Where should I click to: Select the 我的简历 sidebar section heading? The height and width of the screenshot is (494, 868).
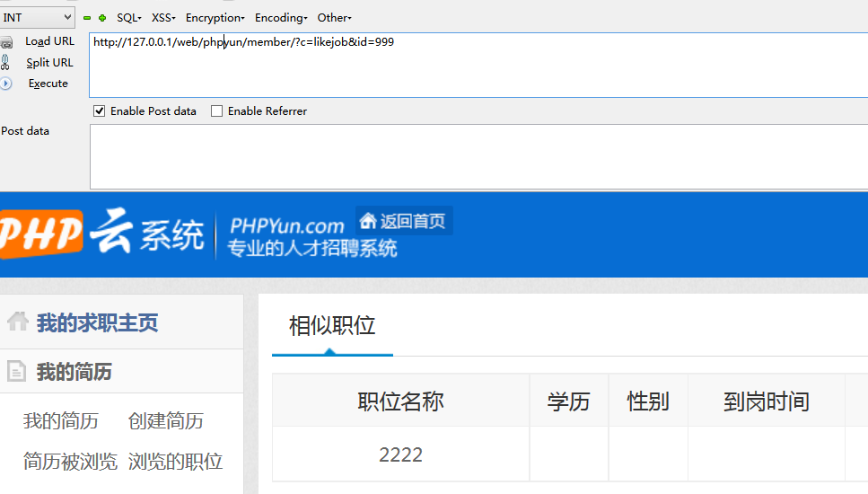(x=75, y=372)
